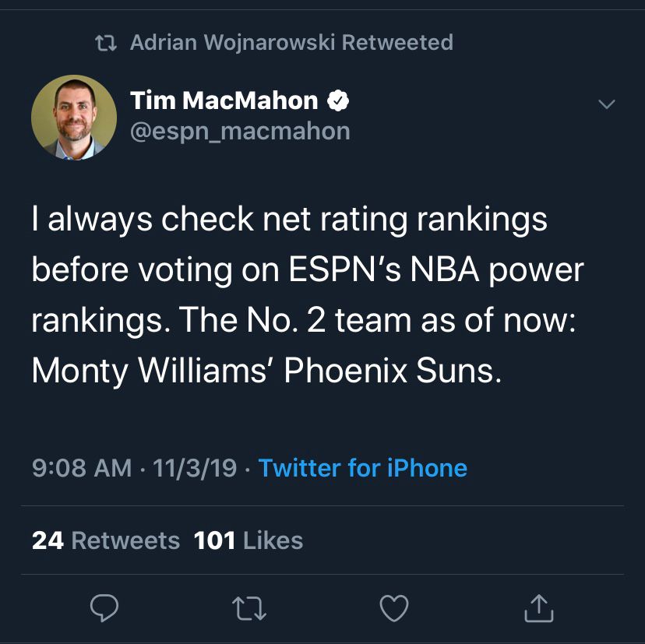Open the tweet options chevron menu
This screenshot has width=645, height=644.
point(606,104)
